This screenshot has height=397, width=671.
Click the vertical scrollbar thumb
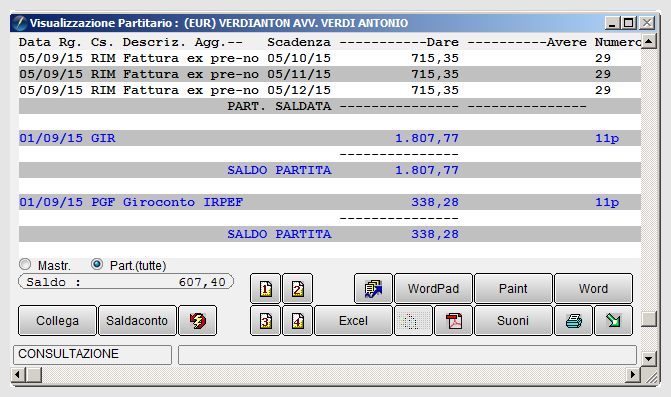pyautogui.click(x=649, y=319)
